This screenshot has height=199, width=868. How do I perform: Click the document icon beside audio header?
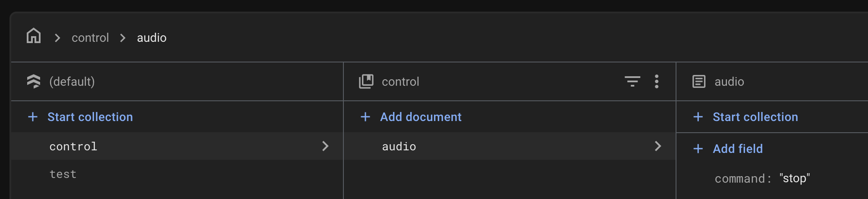click(x=699, y=81)
